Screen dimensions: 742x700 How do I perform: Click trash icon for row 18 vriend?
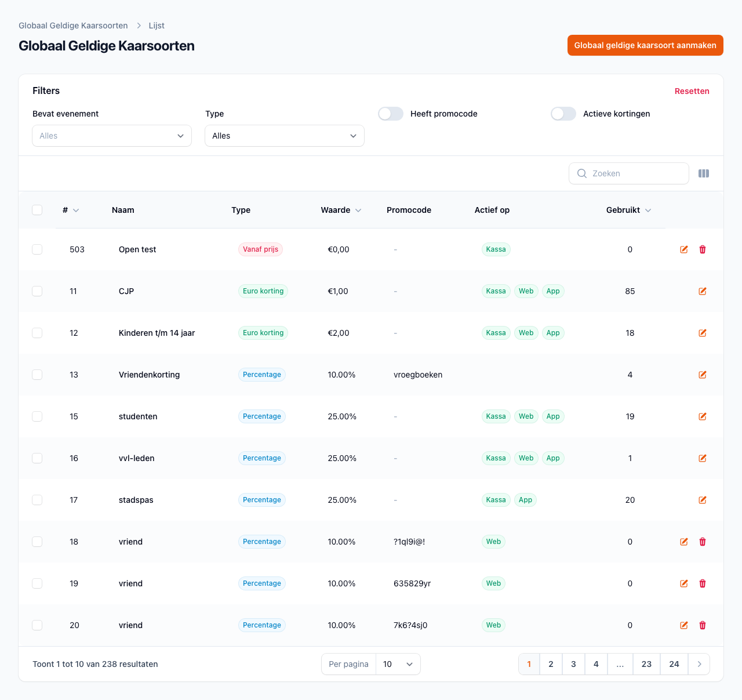703,542
